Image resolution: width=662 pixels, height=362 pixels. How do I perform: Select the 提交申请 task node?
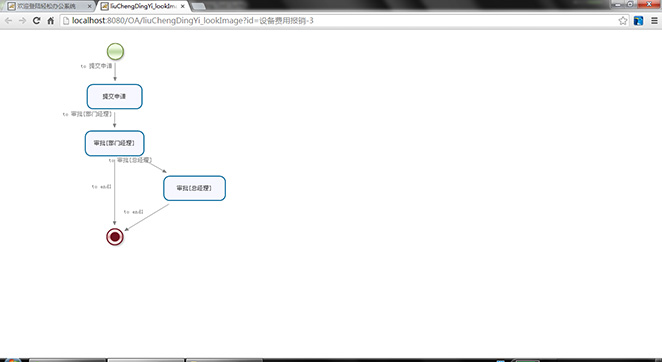114,97
